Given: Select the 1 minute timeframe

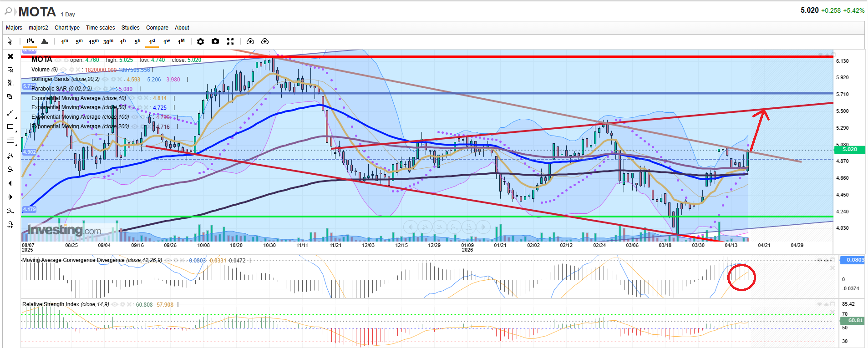Looking at the screenshot, I should pyautogui.click(x=65, y=41).
